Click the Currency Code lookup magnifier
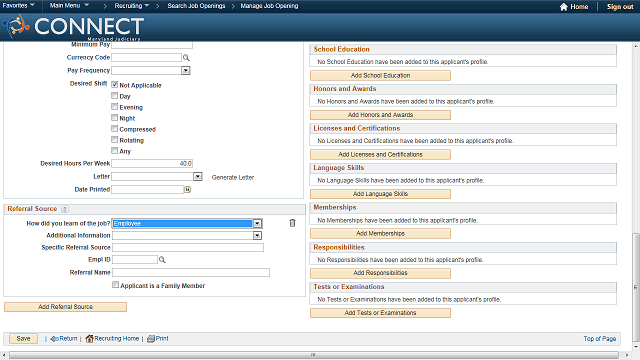 186,58
